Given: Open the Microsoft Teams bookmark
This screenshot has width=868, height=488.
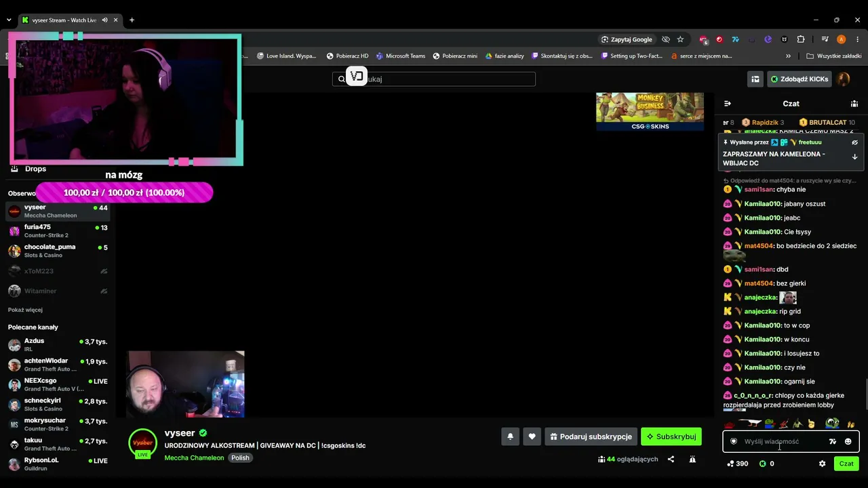Looking at the screenshot, I should click(x=401, y=56).
